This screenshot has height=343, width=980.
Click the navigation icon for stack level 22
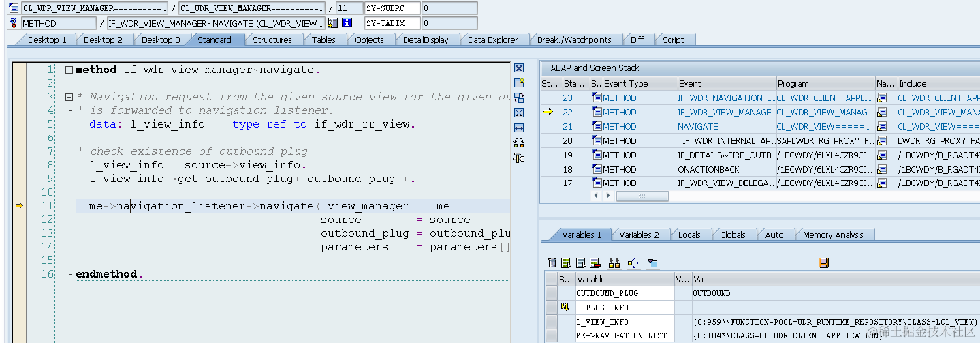click(882, 113)
